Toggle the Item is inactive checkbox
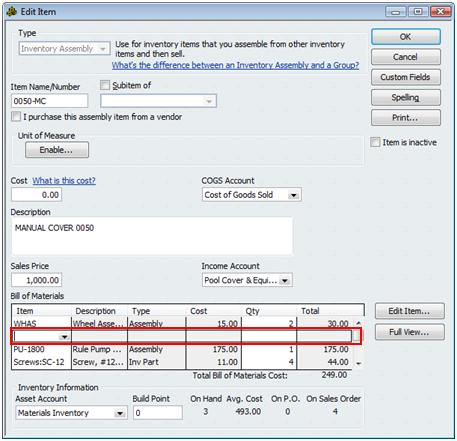Screen dimensions: 457x441 (375, 142)
